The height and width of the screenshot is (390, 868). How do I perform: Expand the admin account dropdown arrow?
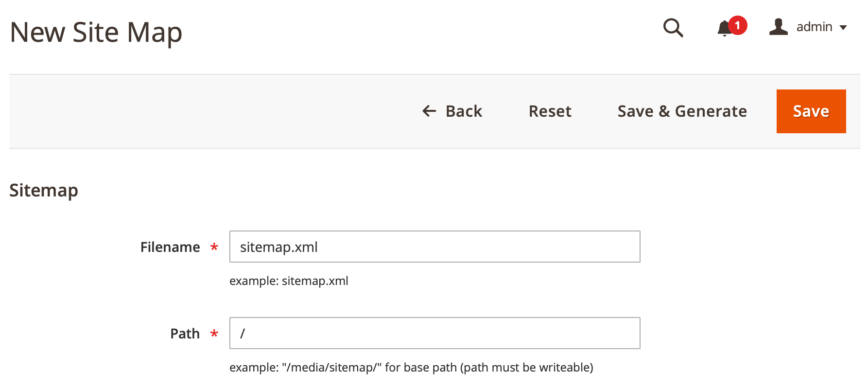843,28
